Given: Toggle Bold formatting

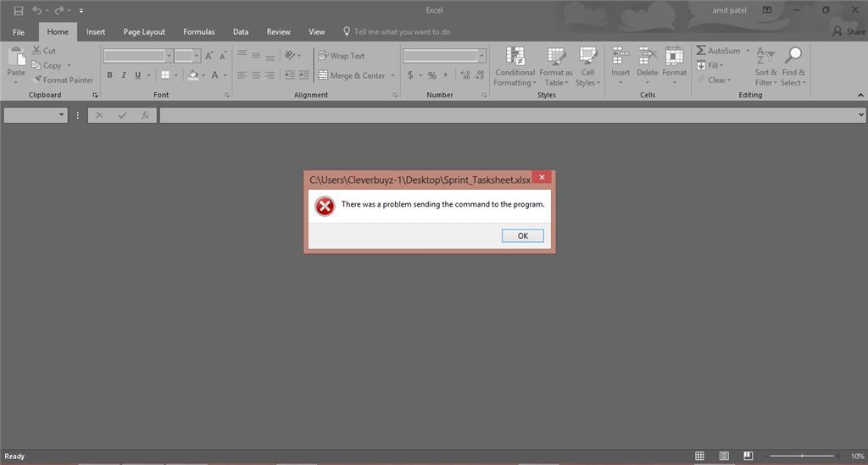Looking at the screenshot, I should 109,75.
